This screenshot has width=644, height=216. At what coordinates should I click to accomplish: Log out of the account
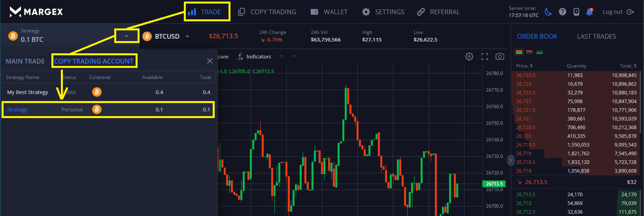(x=618, y=12)
